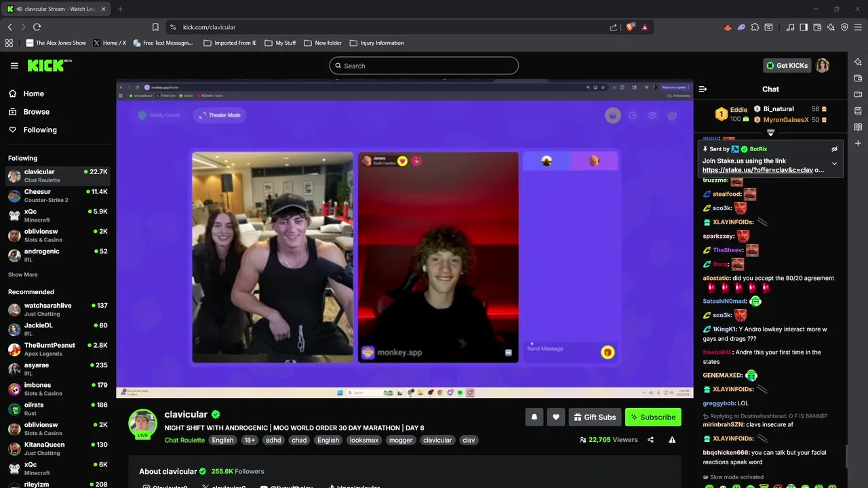868x488 pixels.
Task: Bookmark this page from address bar
Action: tap(155, 27)
